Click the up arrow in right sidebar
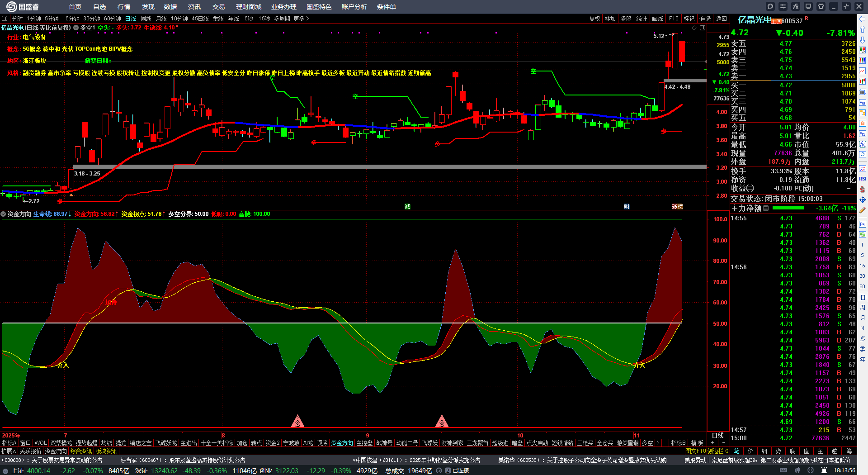868x475 pixels. click(863, 29)
